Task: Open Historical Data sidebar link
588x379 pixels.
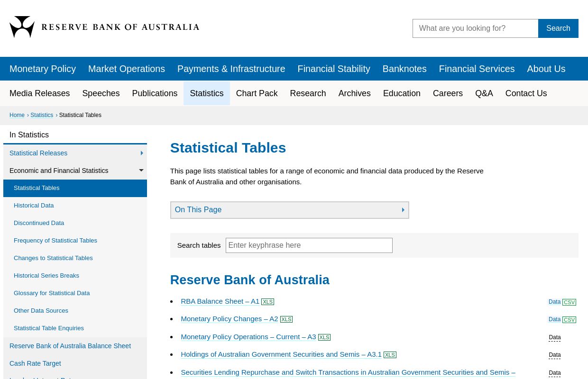Action: [x=34, y=206]
